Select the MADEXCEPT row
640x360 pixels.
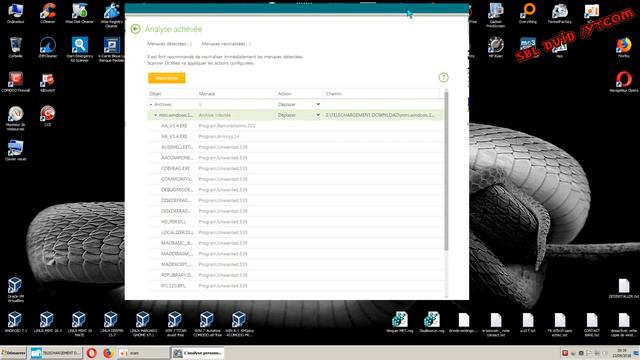coord(295,264)
